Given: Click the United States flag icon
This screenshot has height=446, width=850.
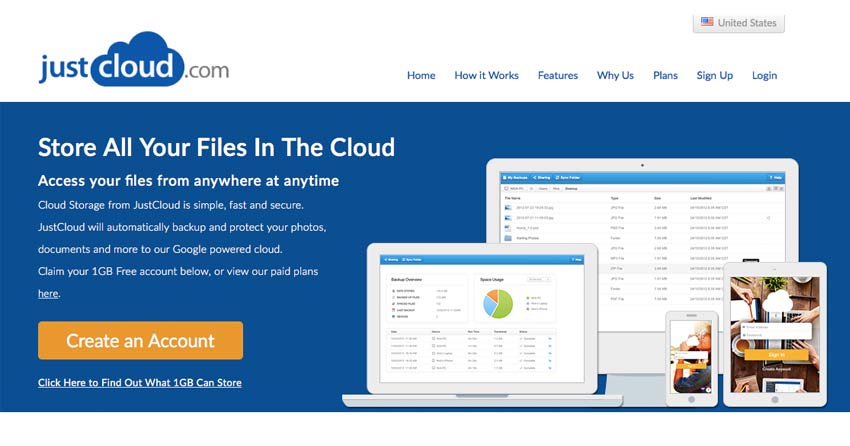Looking at the screenshot, I should click(707, 22).
